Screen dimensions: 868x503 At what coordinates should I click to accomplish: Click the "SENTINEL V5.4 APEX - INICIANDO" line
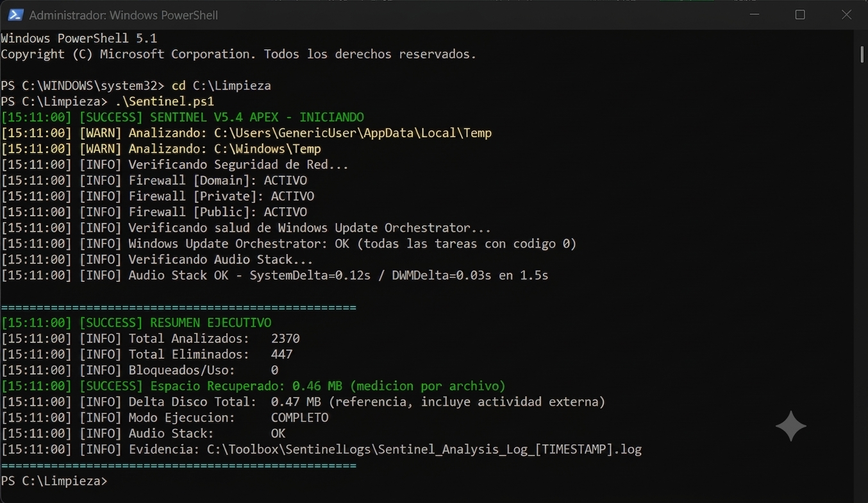point(182,117)
